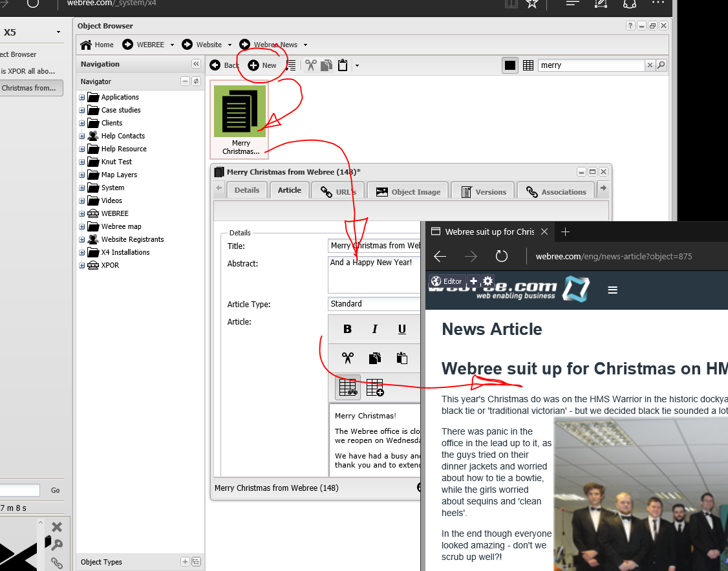Switch to tile thumbnail view
Viewport: 728px width, 571px height.
pos(509,65)
